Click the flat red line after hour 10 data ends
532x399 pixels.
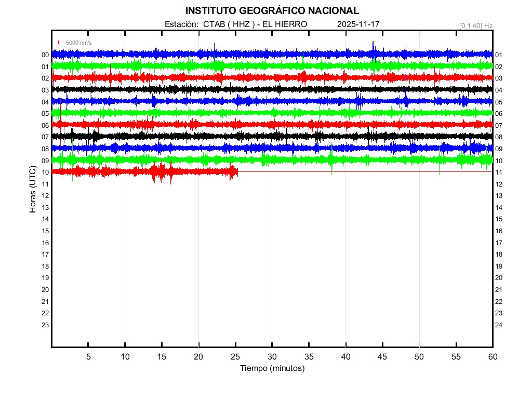(x=364, y=171)
